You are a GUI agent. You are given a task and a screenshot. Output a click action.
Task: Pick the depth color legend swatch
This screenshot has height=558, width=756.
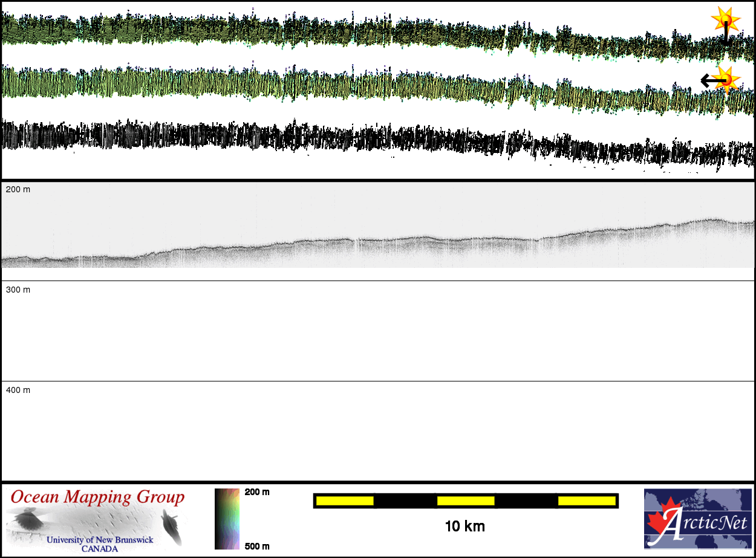tap(227, 519)
